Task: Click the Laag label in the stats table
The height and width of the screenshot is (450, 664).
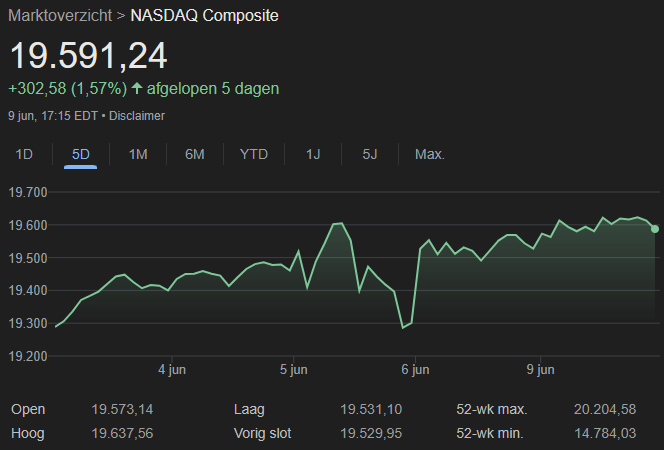Action: pos(249,410)
